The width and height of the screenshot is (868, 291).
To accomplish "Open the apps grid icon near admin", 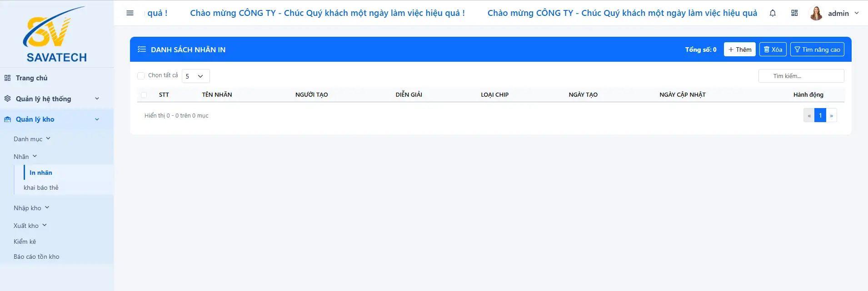I will 794,13.
